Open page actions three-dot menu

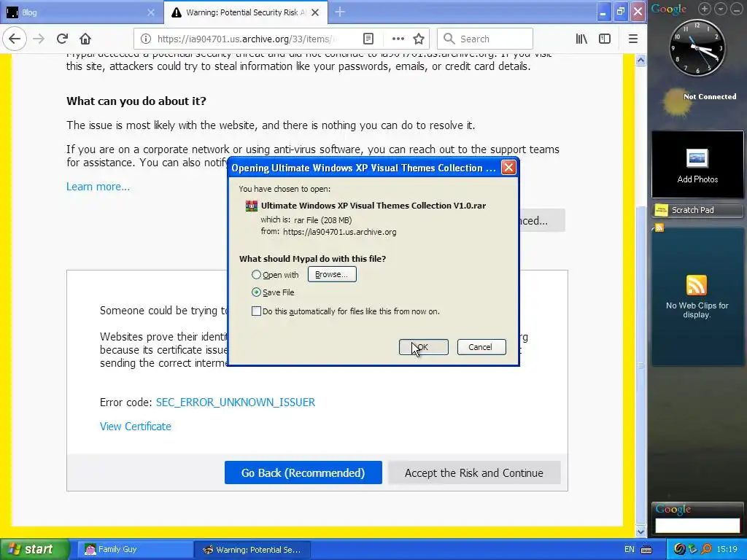click(398, 39)
